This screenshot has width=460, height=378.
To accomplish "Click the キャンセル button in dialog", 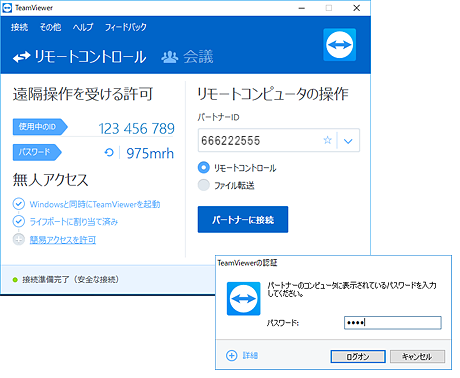I will click(x=417, y=357).
